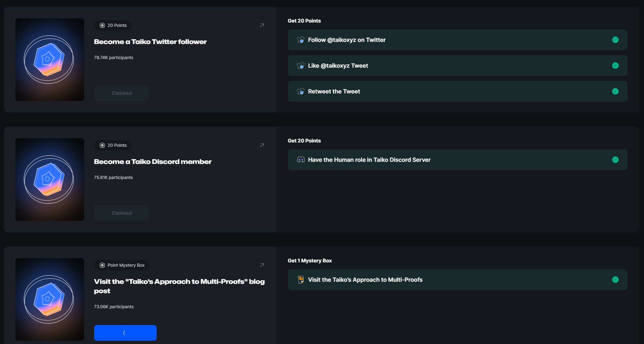Open Have the Human role in Taiko Discord task

tap(458, 160)
